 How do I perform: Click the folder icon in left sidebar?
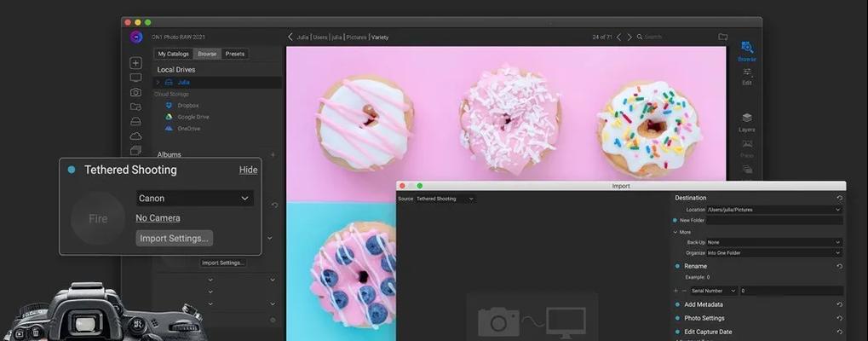coord(135,107)
